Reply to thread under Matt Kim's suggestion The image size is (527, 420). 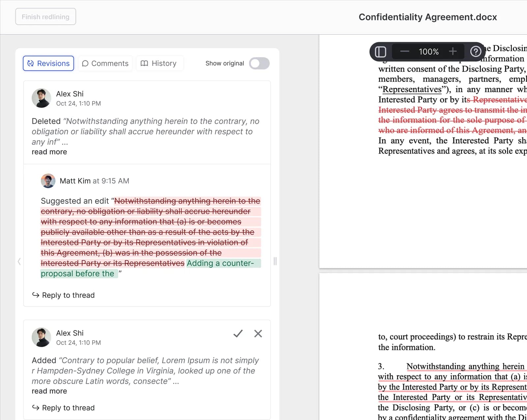click(x=64, y=295)
